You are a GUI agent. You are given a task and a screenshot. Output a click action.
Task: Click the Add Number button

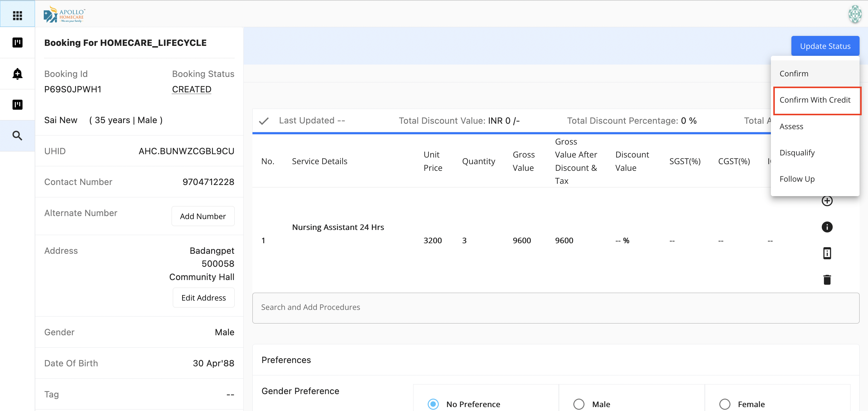pyautogui.click(x=202, y=216)
